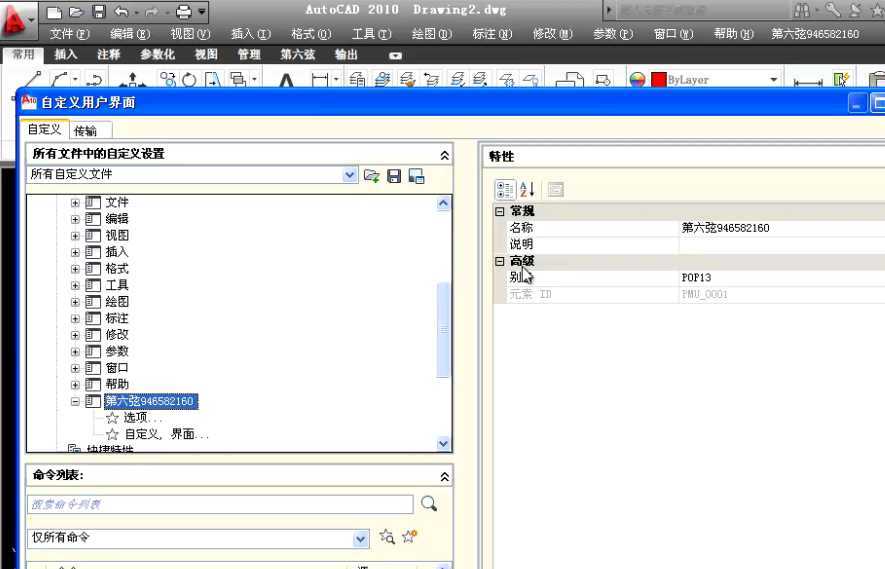Click the Redo arrow in quick access toolbar
The height and width of the screenshot is (569, 885).
click(152, 11)
